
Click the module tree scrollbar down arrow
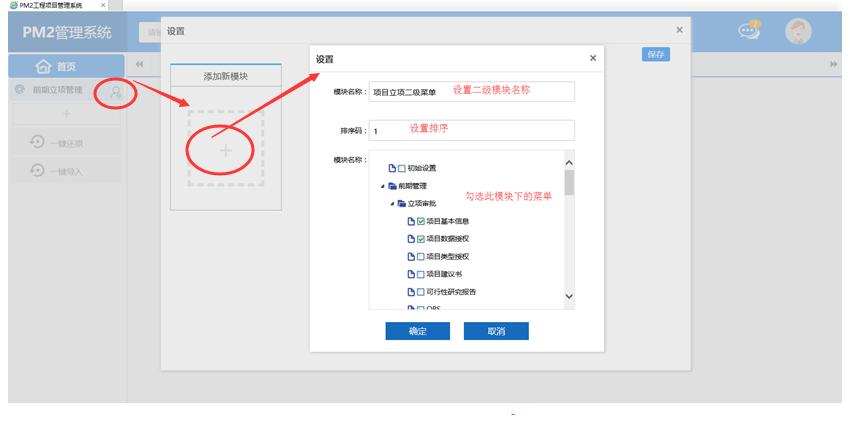coord(569,296)
